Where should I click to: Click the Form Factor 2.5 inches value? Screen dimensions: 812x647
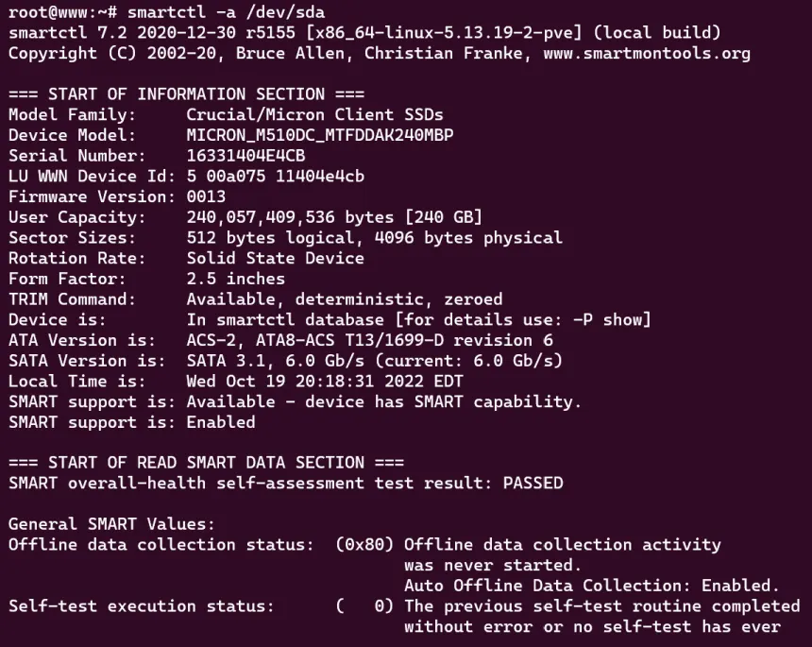pos(236,279)
